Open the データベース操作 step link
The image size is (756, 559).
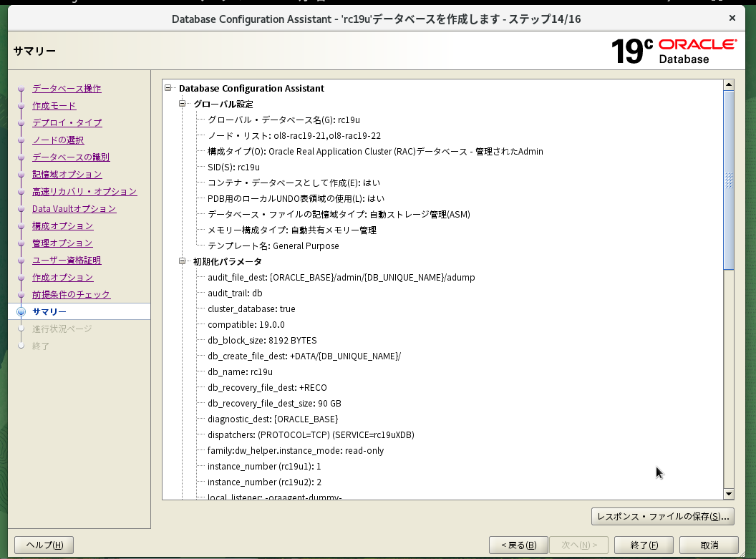pyautogui.click(x=67, y=89)
